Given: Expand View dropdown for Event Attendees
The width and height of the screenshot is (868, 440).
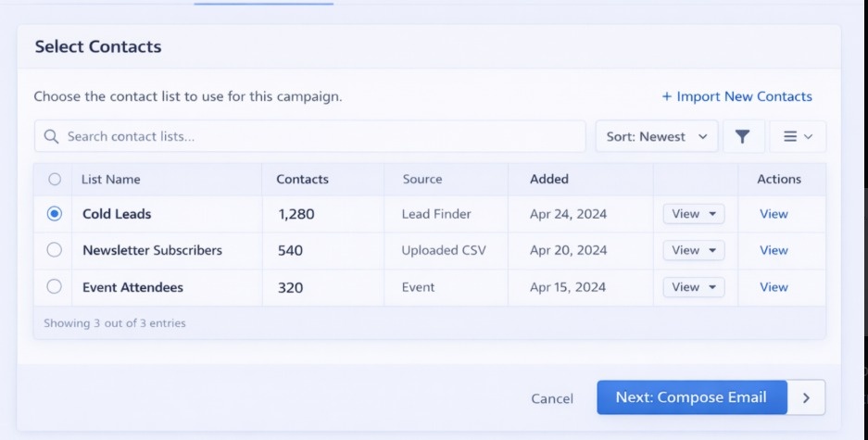Looking at the screenshot, I should point(693,287).
